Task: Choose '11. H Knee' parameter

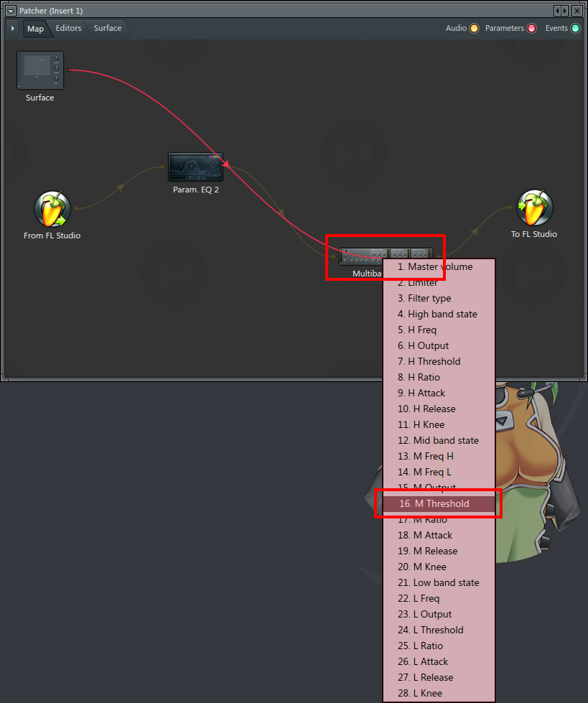Action: (439, 424)
